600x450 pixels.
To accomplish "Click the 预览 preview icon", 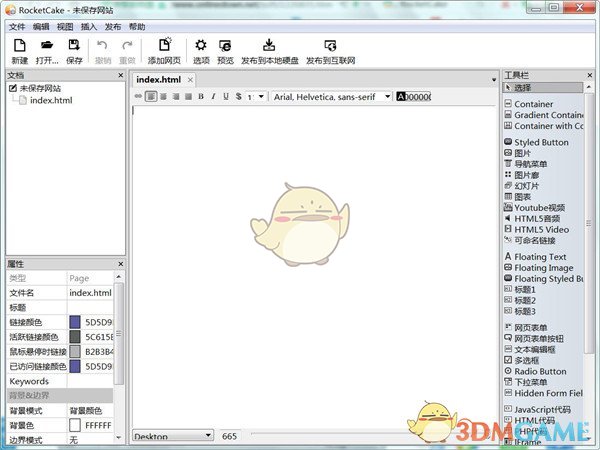I will pyautogui.click(x=225, y=46).
